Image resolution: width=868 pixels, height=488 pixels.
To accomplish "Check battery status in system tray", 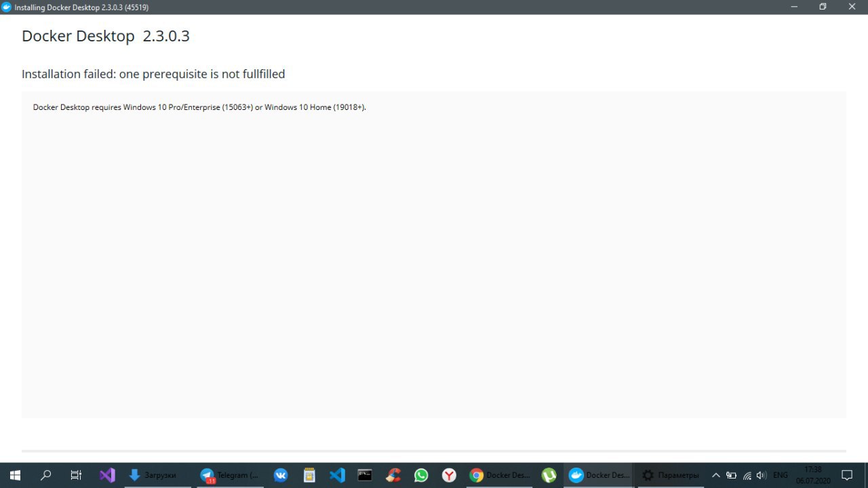I will pos(731,475).
